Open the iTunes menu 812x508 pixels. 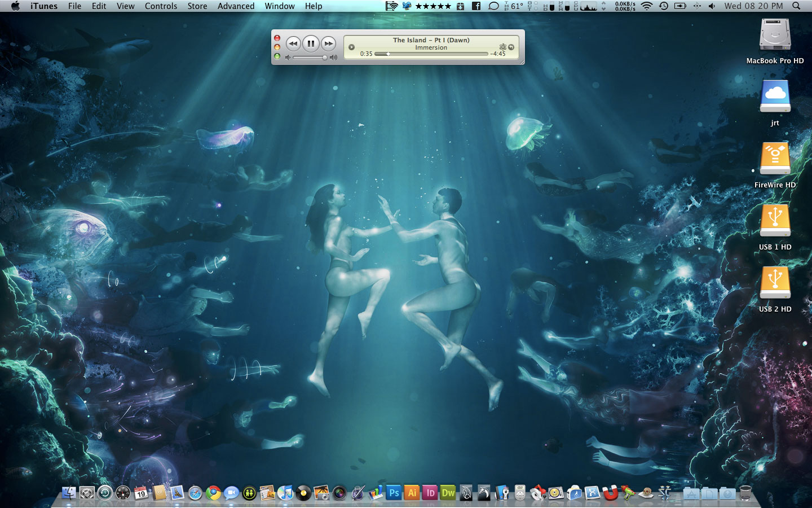point(44,6)
